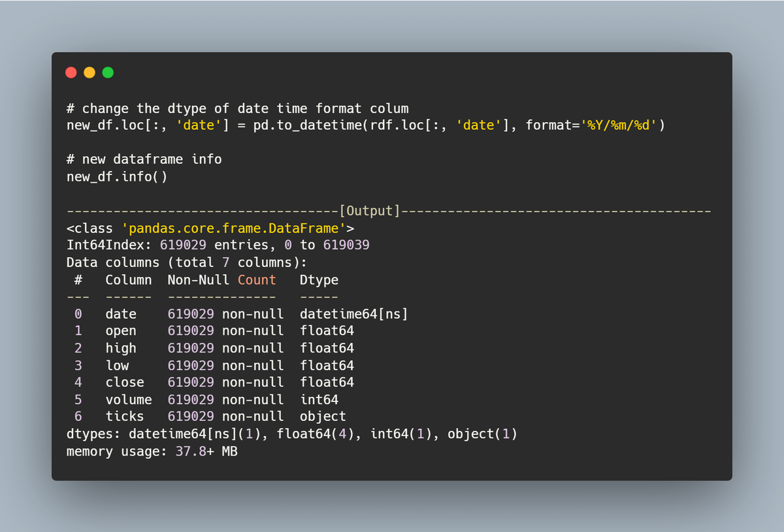
Task: Click the Int64Index entries line
Action: (218, 245)
